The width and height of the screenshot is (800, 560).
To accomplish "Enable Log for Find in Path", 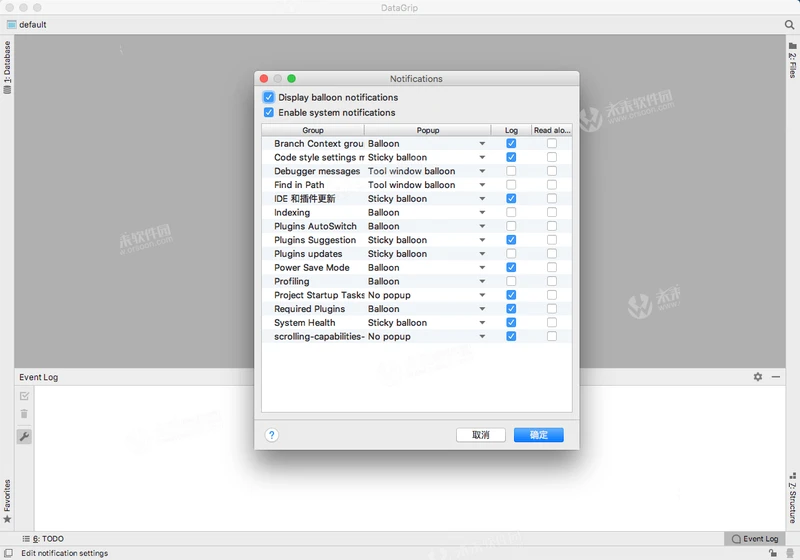I will [511, 185].
